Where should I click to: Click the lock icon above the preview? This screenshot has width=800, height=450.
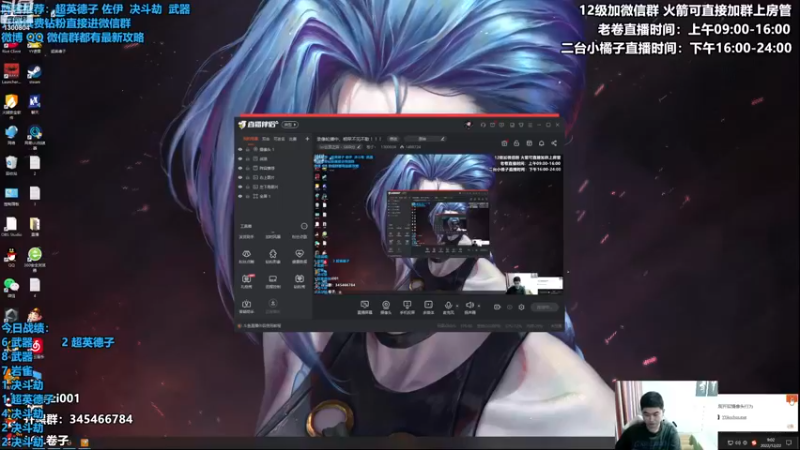(x=516, y=143)
